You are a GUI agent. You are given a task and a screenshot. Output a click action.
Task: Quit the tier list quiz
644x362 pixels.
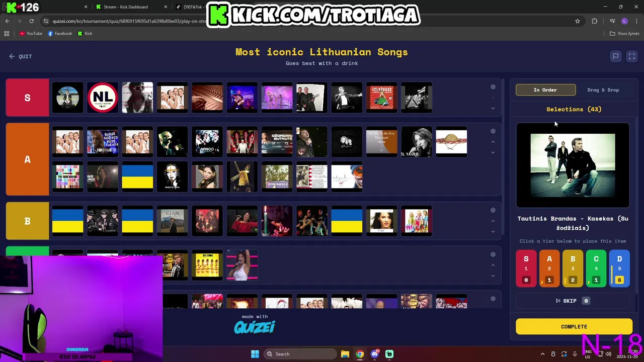(x=21, y=56)
